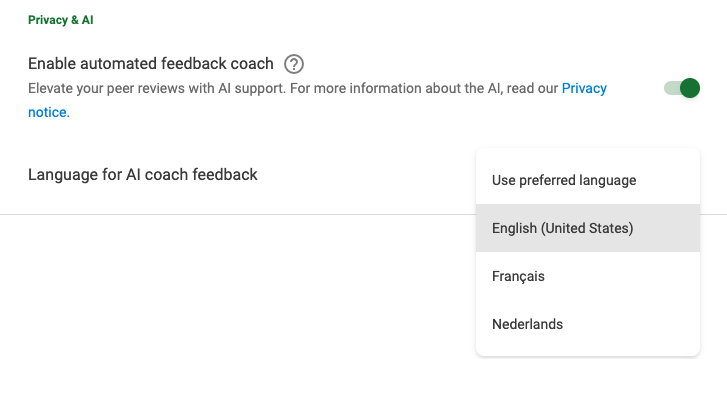727x411 pixels.
Task: Select Use preferred language option
Action: (588, 180)
